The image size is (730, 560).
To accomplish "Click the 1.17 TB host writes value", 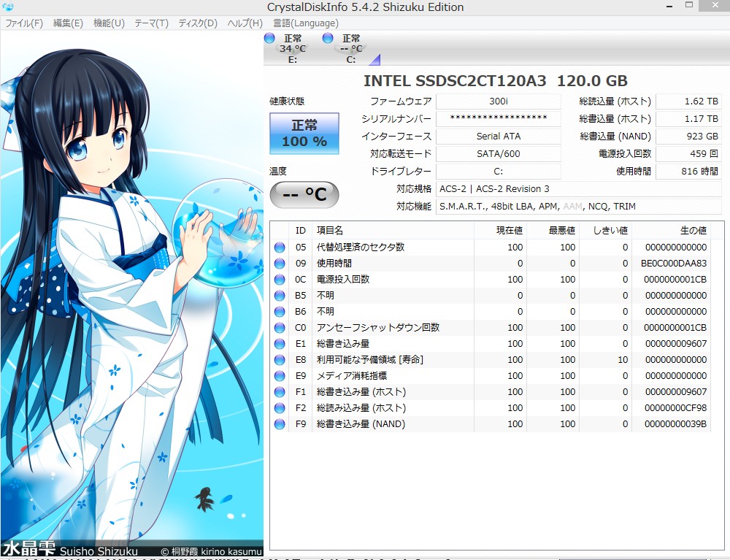I will (x=688, y=119).
